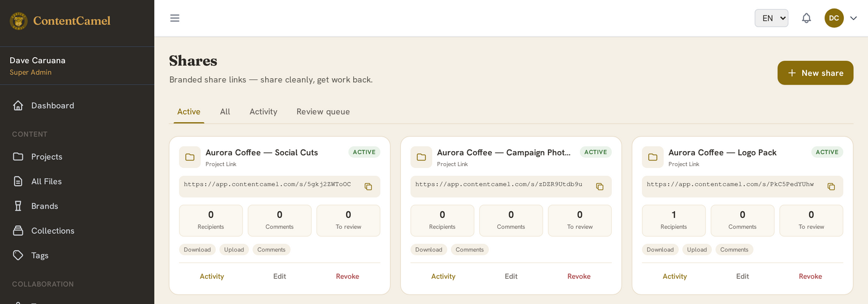868x304 pixels.
Task: Click the Tags icon in sidebar
Action: pyautogui.click(x=18, y=255)
